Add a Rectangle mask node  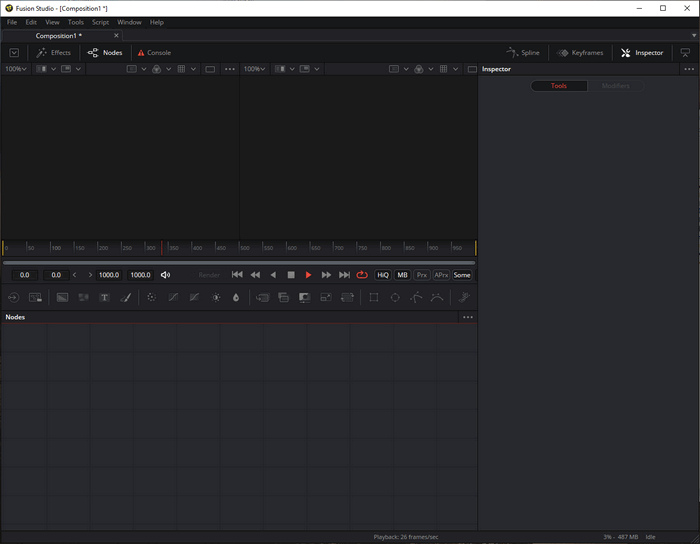pyautogui.click(x=374, y=297)
